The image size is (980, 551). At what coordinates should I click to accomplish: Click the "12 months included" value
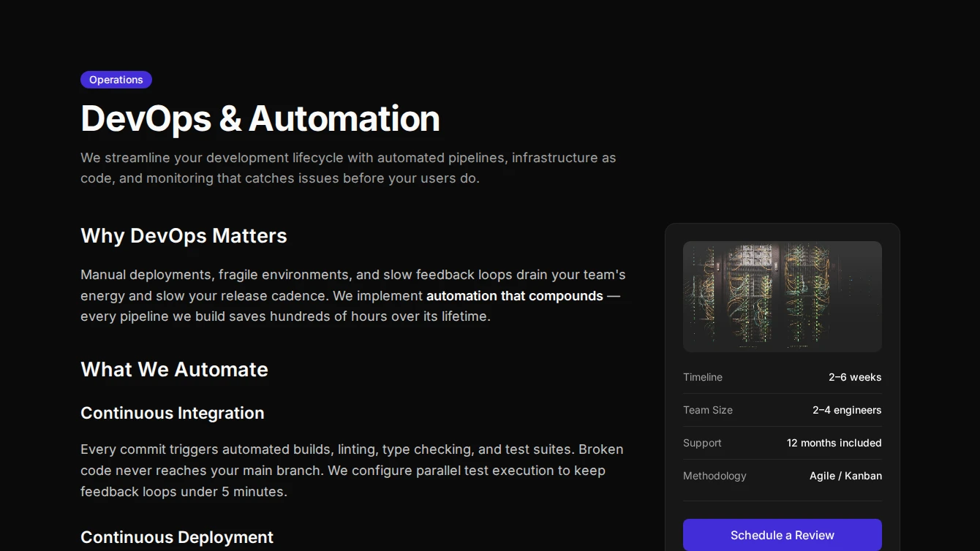pyautogui.click(x=834, y=443)
